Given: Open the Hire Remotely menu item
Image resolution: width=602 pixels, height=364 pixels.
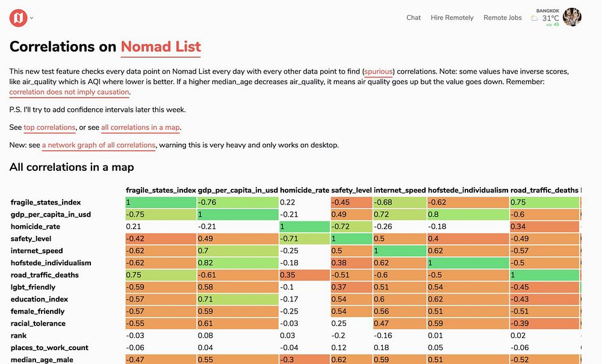Looking at the screenshot, I should tap(452, 17).
